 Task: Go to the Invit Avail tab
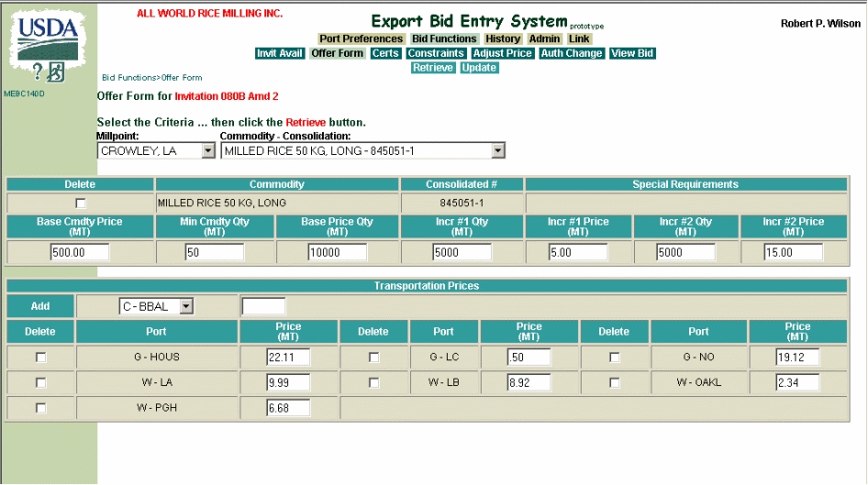tap(280, 53)
